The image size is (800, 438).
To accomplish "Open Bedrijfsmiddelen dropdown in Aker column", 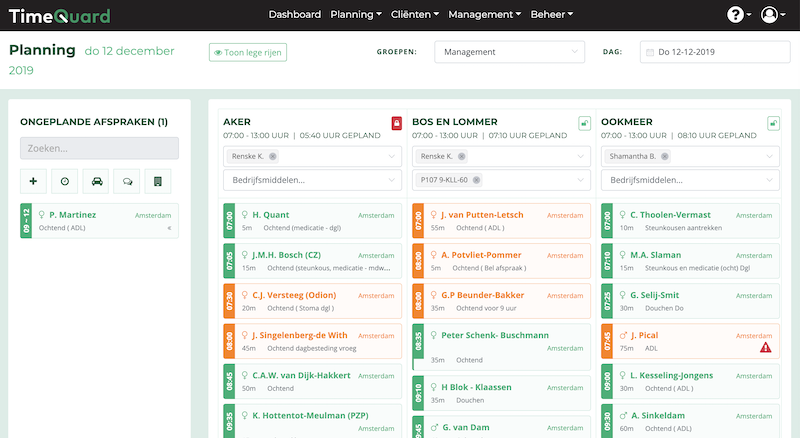I will coord(312,180).
